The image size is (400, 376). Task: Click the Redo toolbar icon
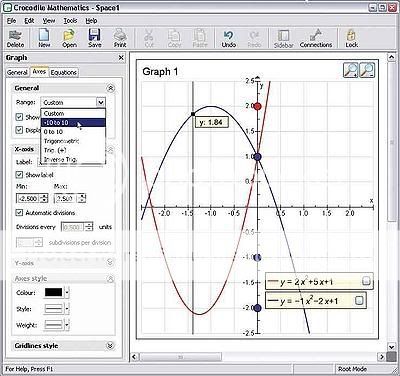point(254,38)
